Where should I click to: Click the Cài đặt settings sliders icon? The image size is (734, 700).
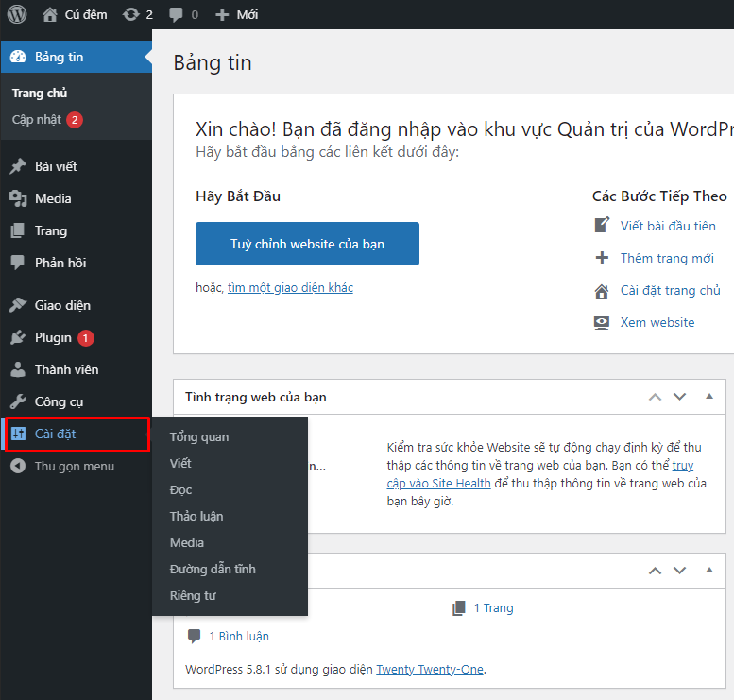[18, 434]
